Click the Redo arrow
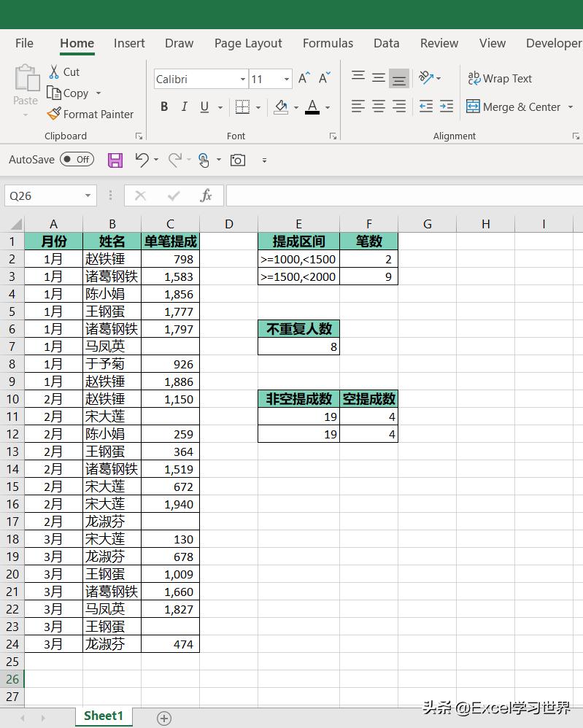Image resolution: width=583 pixels, height=728 pixels. point(175,160)
